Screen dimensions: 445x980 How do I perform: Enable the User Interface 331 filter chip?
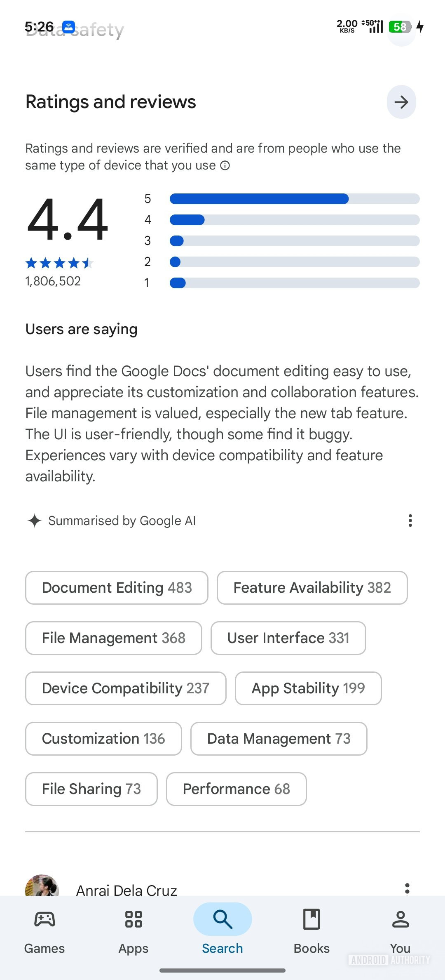coord(288,638)
